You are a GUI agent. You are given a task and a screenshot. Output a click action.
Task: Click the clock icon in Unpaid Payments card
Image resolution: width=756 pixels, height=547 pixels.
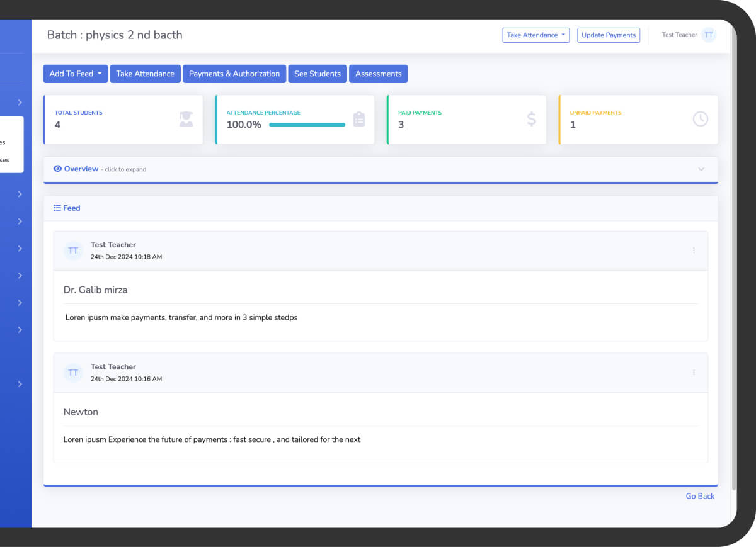701,119
